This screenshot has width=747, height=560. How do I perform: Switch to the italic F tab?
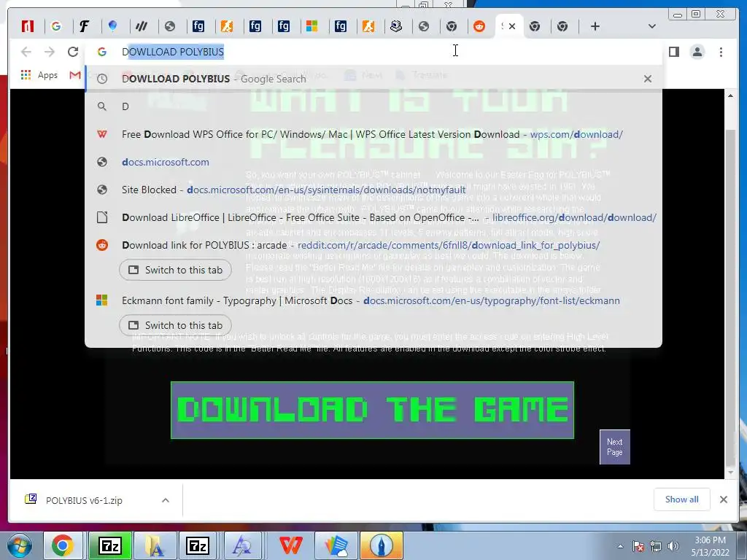tap(85, 26)
